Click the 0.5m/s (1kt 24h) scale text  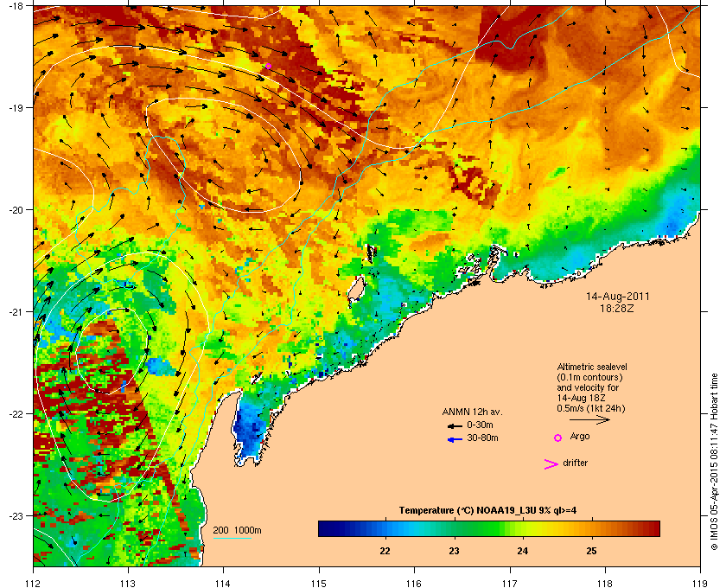point(591,409)
